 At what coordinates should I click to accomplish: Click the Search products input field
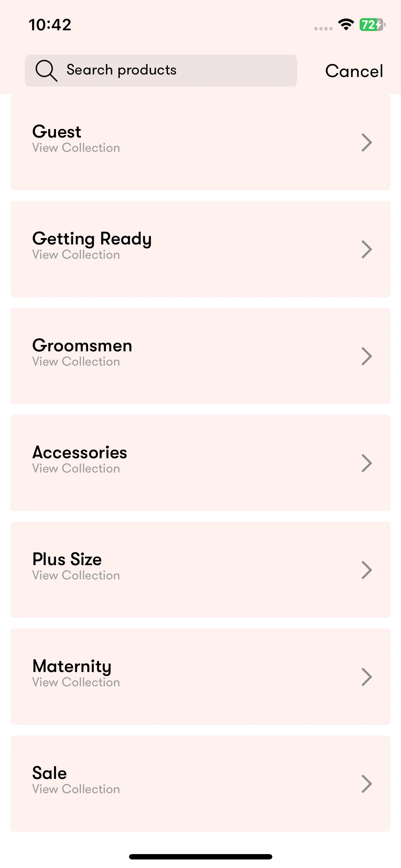coord(161,71)
